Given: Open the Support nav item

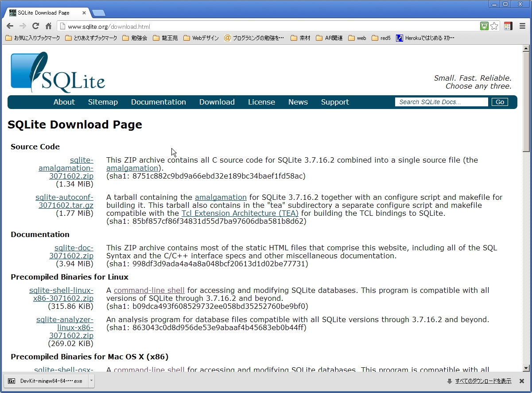Looking at the screenshot, I should point(335,102).
